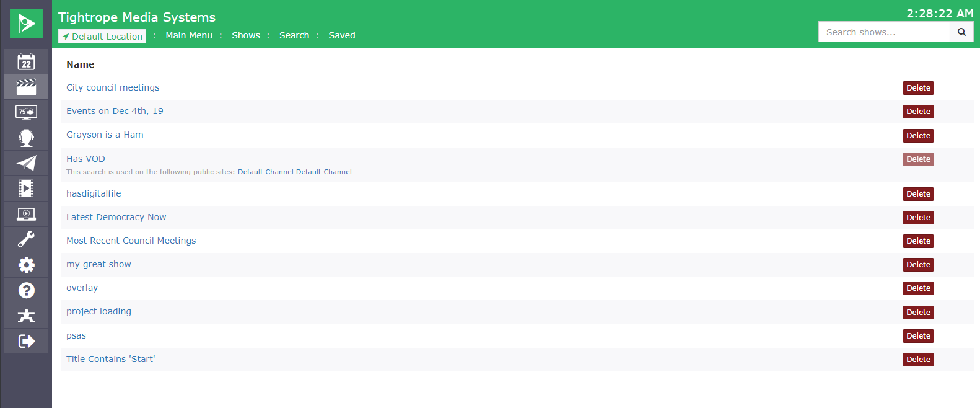Open the Default Location selector
Viewport: 980px width, 408px height.
tap(102, 37)
